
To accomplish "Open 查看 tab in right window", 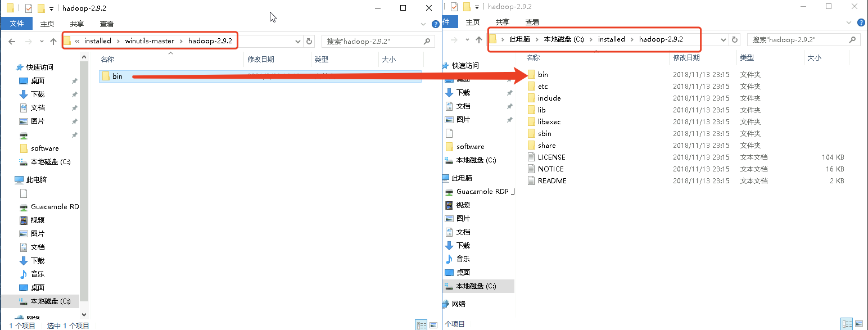I will (532, 22).
